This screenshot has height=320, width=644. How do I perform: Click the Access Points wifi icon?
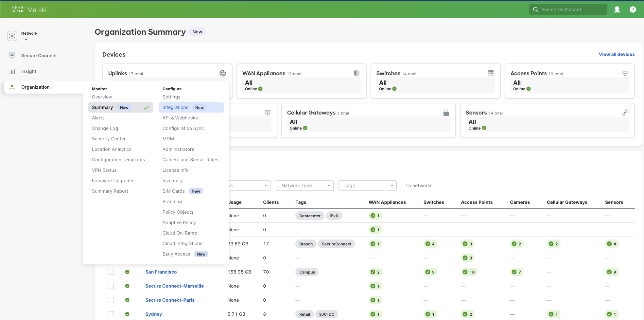point(625,73)
